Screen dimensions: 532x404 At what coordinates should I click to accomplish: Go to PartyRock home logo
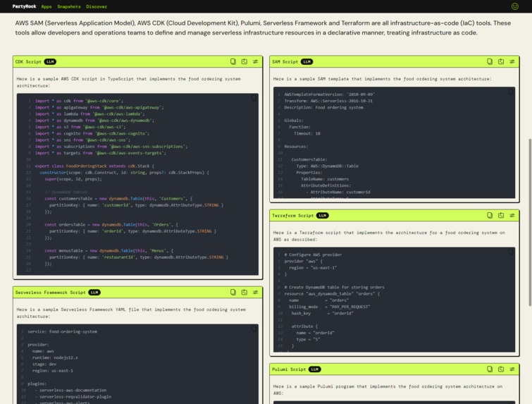click(24, 6)
